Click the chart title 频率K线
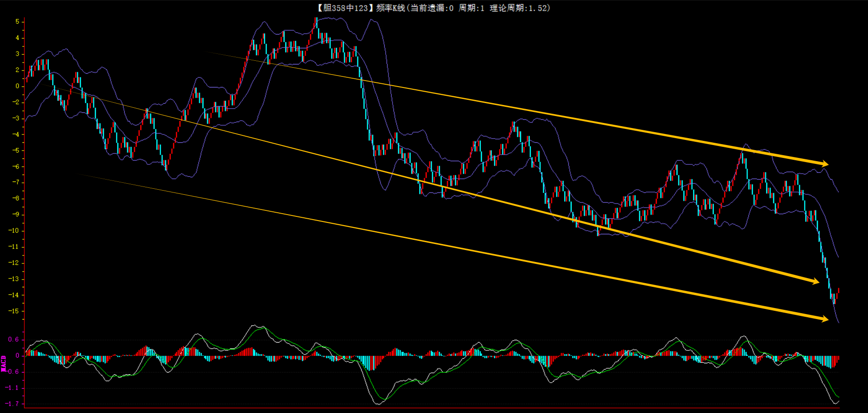 [391, 8]
